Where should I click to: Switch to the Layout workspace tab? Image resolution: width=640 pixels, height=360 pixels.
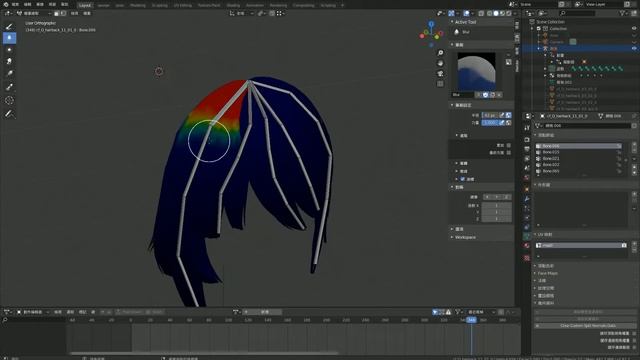click(x=85, y=5)
